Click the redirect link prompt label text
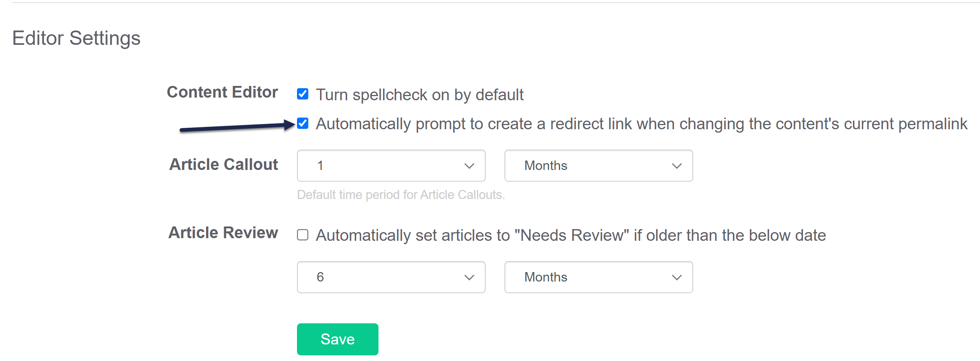The height and width of the screenshot is (361, 980). pos(641,124)
